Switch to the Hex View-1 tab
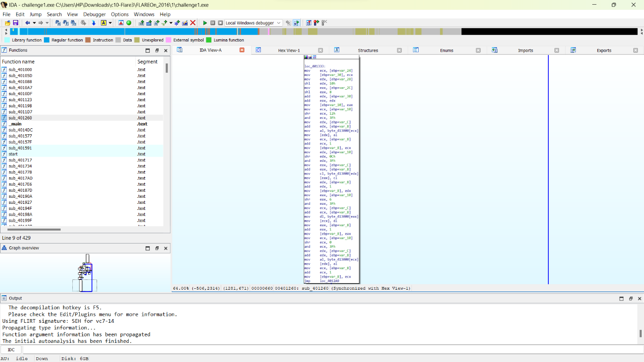This screenshot has height=362, width=644. [288, 50]
